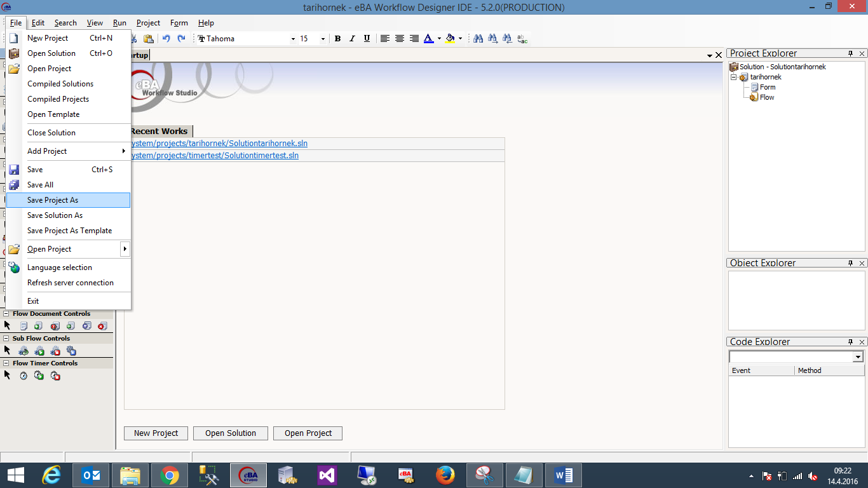Set left text alignment
The width and height of the screenshot is (868, 488).
[x=384, y=39]
